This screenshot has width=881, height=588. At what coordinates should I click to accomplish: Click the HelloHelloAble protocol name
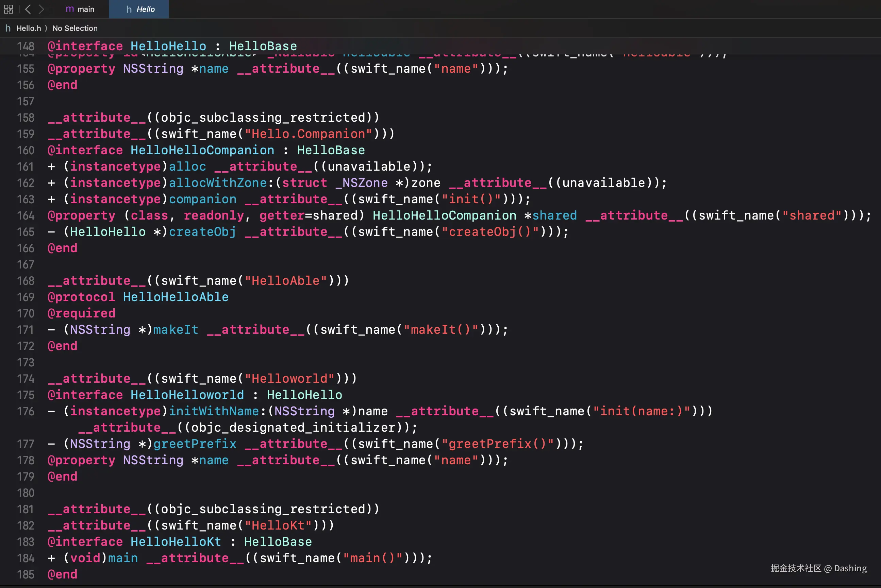(x=176, y=297)
